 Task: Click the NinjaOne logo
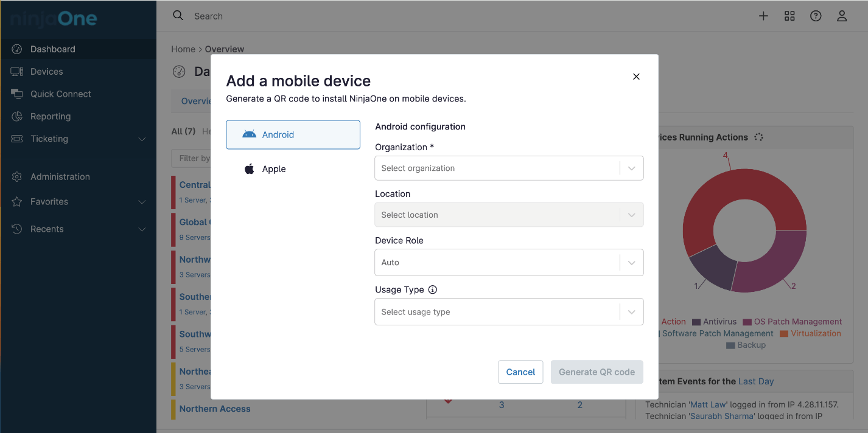[54, 19]
